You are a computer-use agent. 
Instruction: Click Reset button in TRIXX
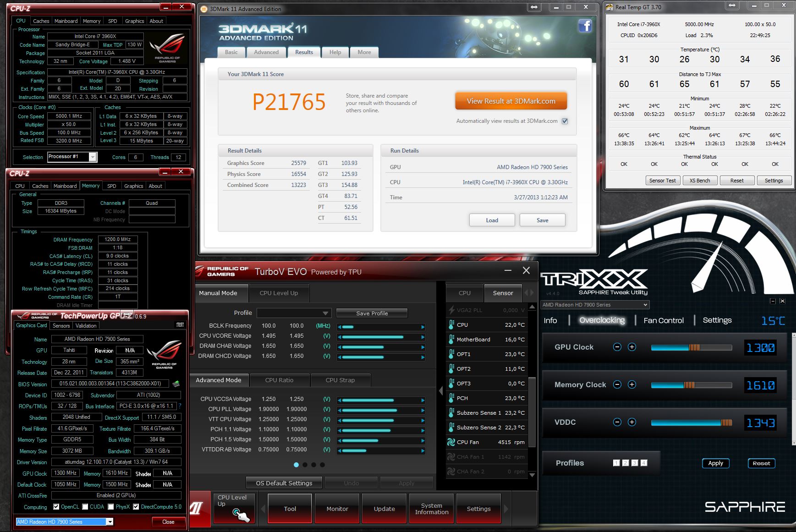761,463
